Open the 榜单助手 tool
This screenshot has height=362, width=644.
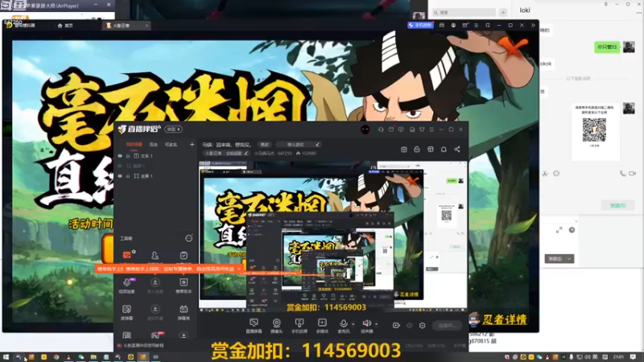[x=184, y=286]
